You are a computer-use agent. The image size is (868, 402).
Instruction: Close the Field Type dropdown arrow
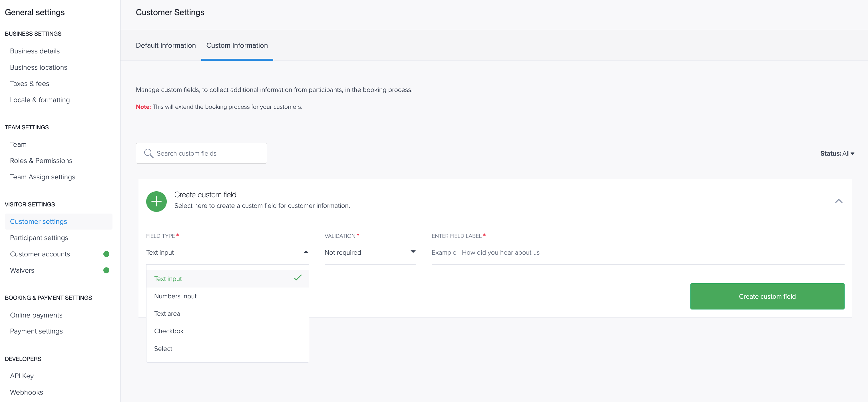click(306, 252)
